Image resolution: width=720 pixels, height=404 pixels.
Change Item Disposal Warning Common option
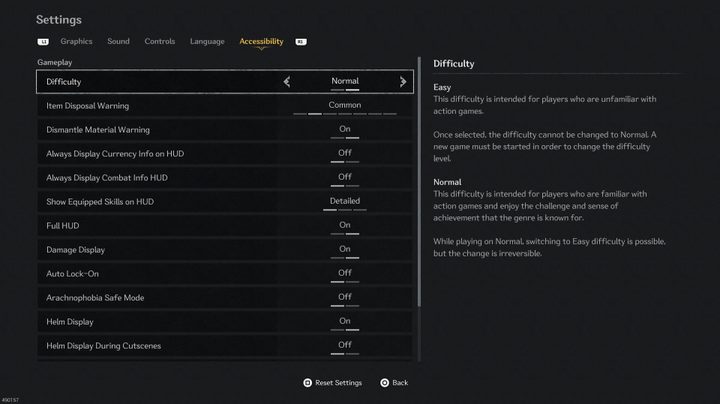pos(344,105)
